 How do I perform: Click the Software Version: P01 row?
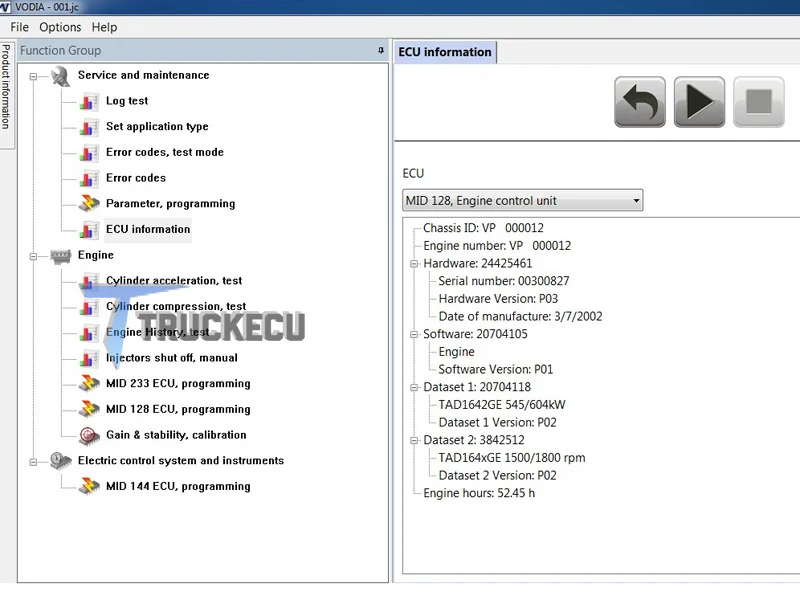click(495, 369)
